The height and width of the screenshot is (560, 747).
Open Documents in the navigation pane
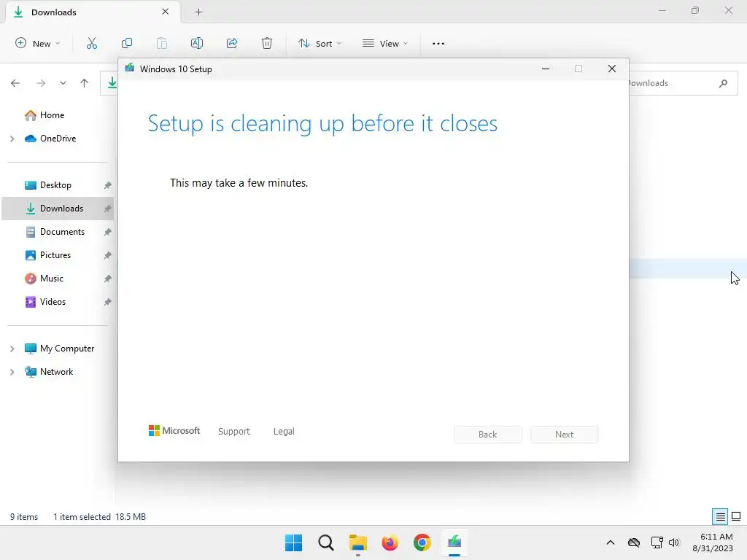62,232
